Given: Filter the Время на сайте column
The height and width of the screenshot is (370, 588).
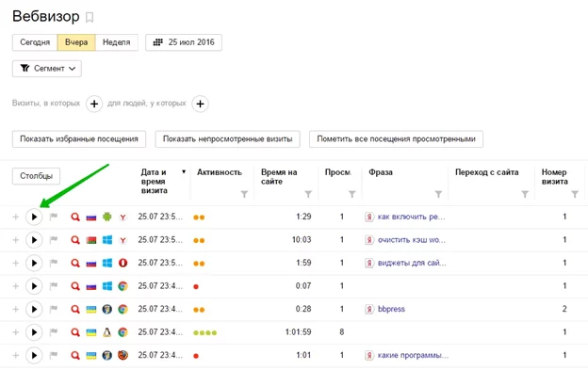Looking at the screenshot, I should [x=308, y=194].
